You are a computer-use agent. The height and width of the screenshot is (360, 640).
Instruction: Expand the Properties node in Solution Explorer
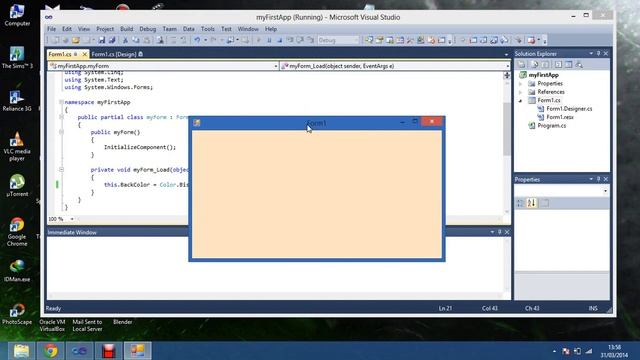coord(520,84)
